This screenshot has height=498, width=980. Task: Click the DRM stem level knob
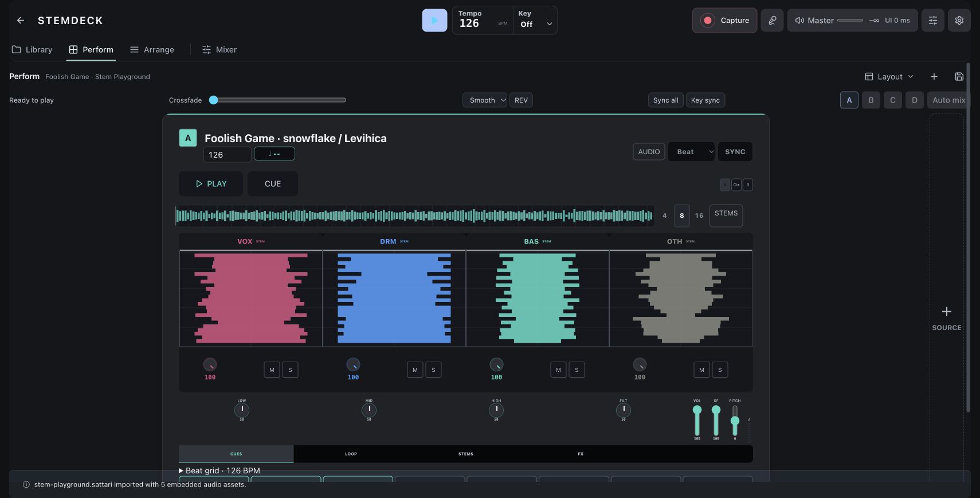click(353, 364)
